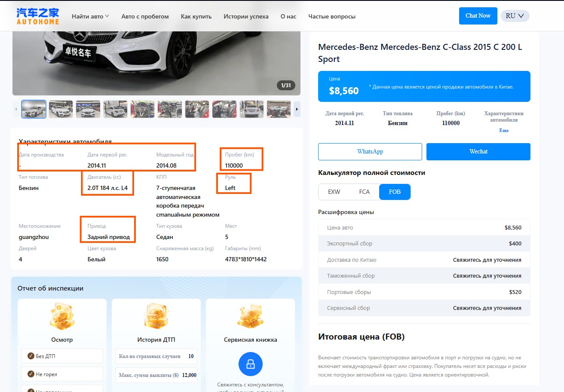Screen dimensions: 564x392
Task: Click the golden Сервисная книжка icon
Action: click(x=250, y=316)
